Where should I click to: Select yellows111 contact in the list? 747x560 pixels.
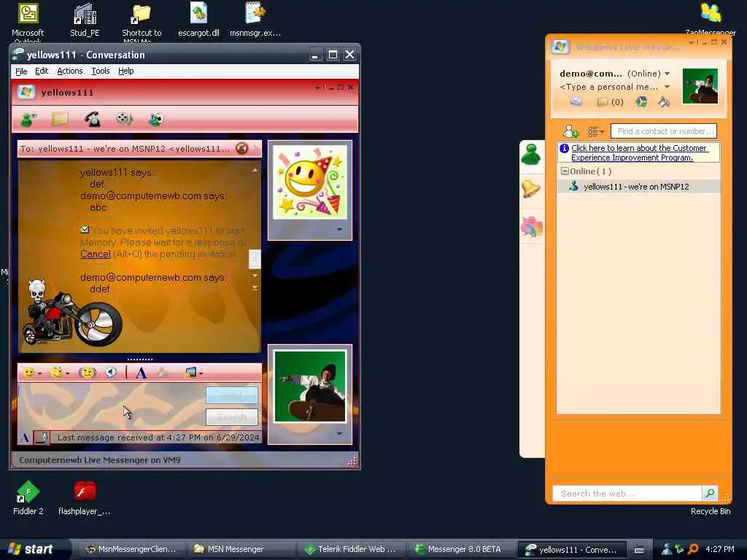tap(638, 187)
